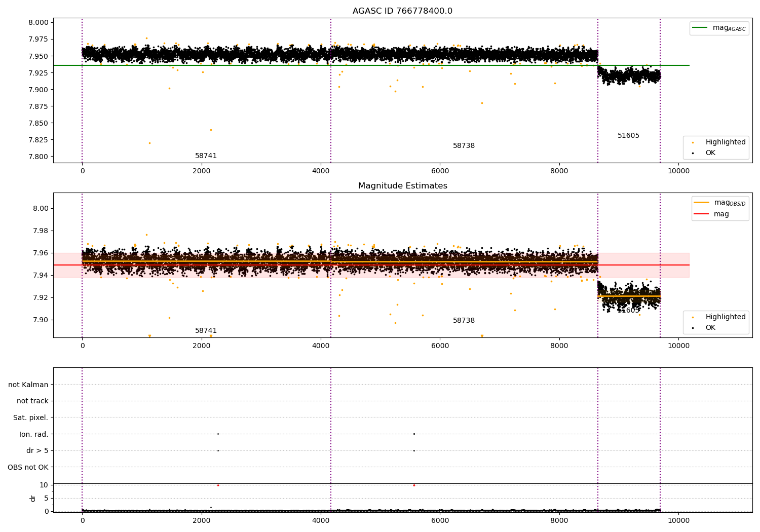
Task: Click x-axis tick 6000 under Magnitude Estimates plot
Action: [440, 346]
